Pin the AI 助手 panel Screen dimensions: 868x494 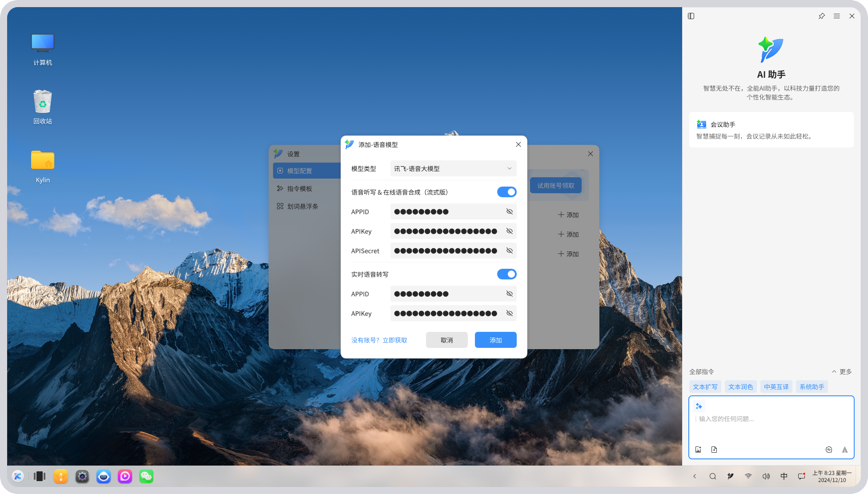coord(821,16)
